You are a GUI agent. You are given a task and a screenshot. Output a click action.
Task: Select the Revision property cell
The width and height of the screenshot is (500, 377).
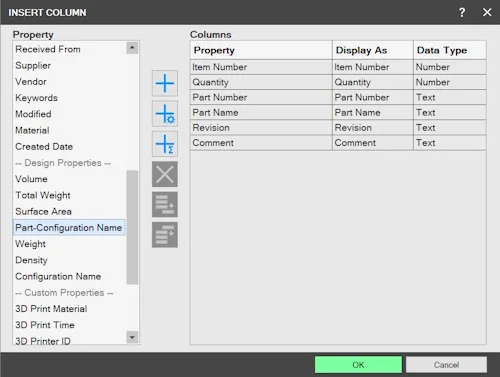click(x=261, y=128)
